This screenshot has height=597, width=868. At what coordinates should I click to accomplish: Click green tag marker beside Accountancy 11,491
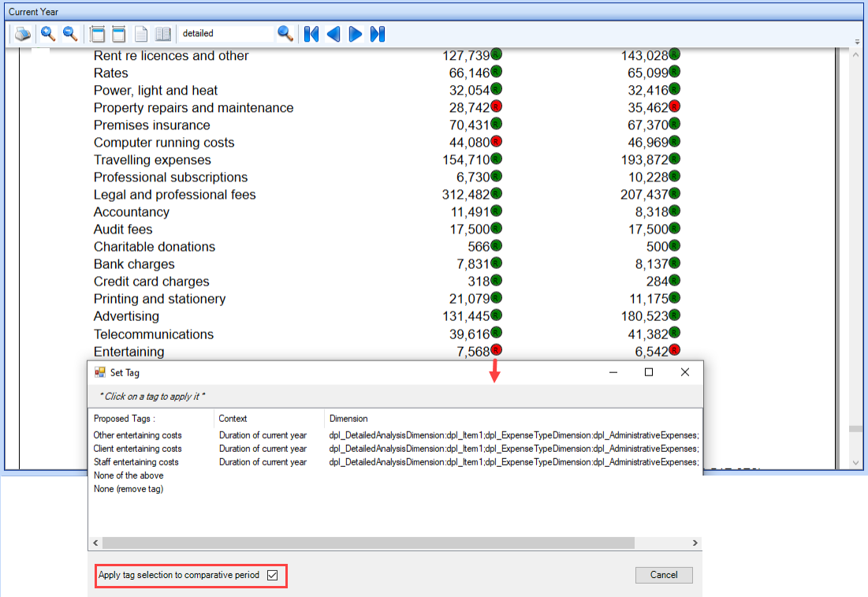(496, 211)
